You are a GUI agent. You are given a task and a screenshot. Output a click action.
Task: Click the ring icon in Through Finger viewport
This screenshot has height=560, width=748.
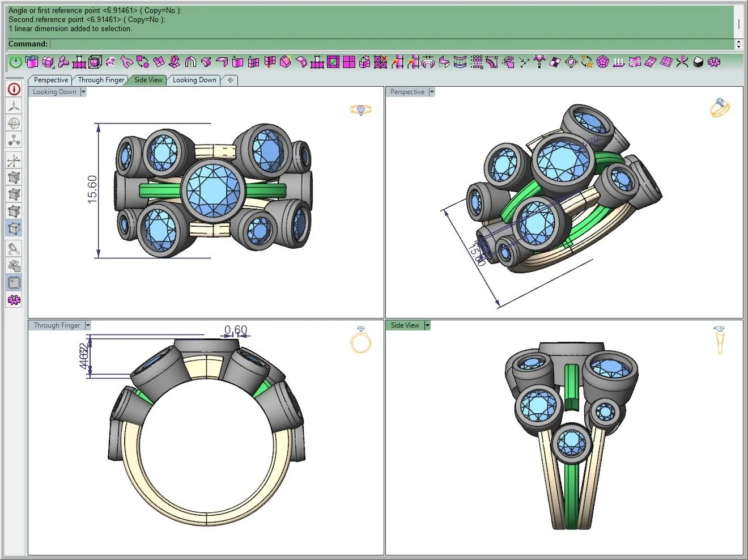click(361, 340)
